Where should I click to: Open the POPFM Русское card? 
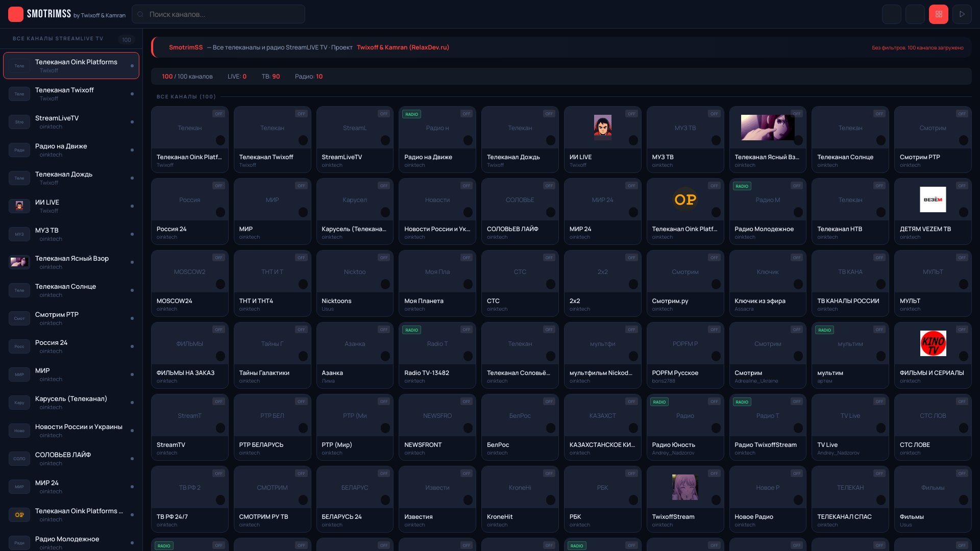(685, 355)
